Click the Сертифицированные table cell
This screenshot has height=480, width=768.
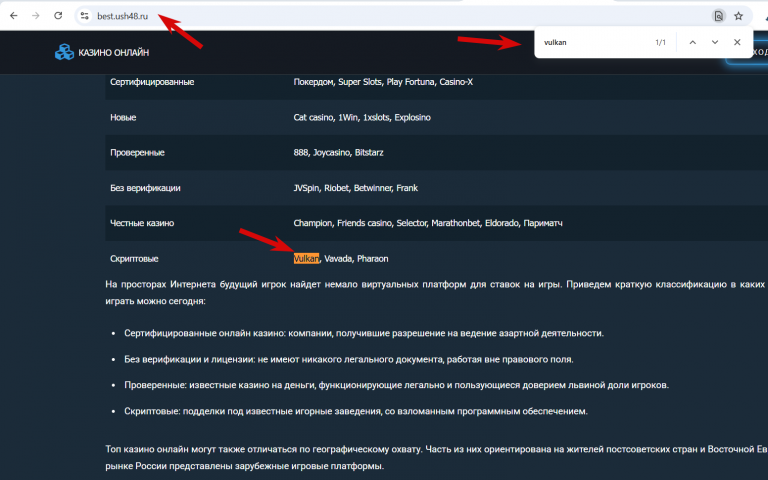[152, 82]
